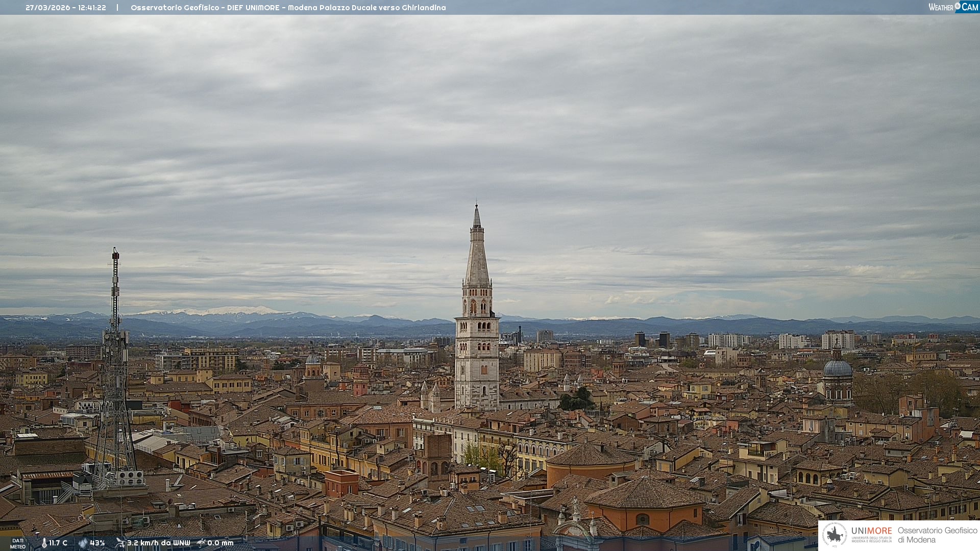
Task: Click the rain umbrella precipitation icon
Action: [201, 543]
